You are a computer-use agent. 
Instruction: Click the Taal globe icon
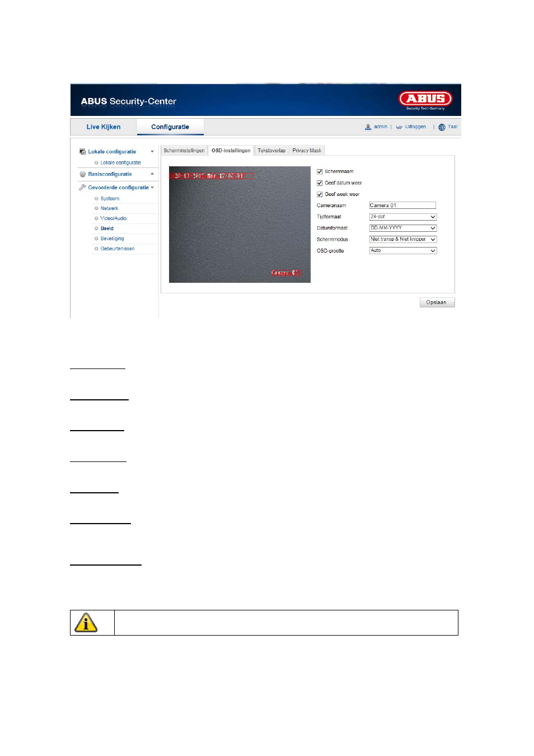[x=442, y=127]
